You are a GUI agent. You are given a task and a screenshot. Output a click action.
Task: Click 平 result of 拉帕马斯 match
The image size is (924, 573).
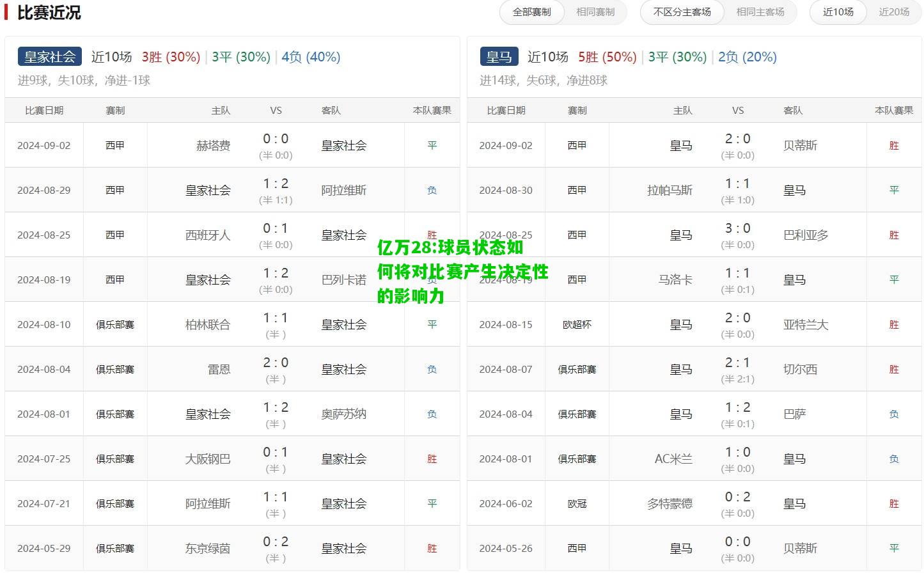pyautogui.click(x=894, y=191)
